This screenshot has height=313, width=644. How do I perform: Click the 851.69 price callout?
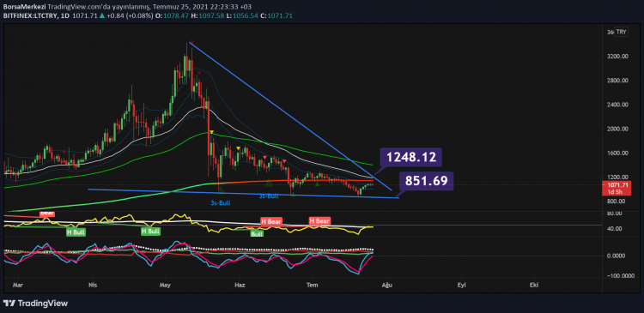click(426, 181)
